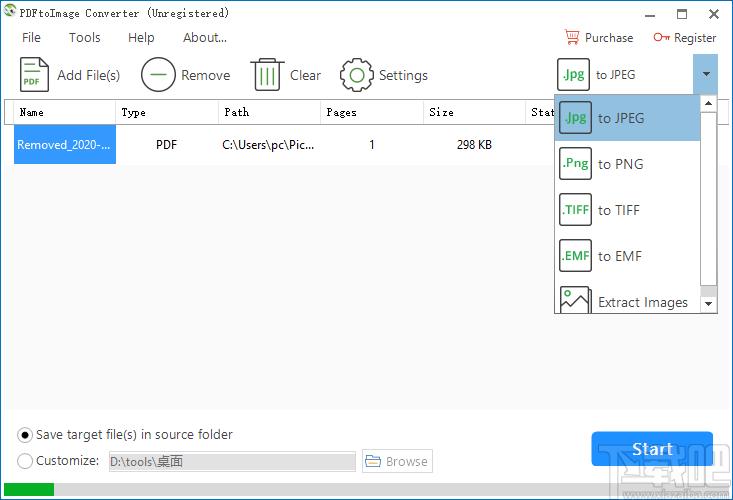This screenshot has width=733, height=500.
Task: Select the file row Removed_2020-...
Action: pos(65,144)
